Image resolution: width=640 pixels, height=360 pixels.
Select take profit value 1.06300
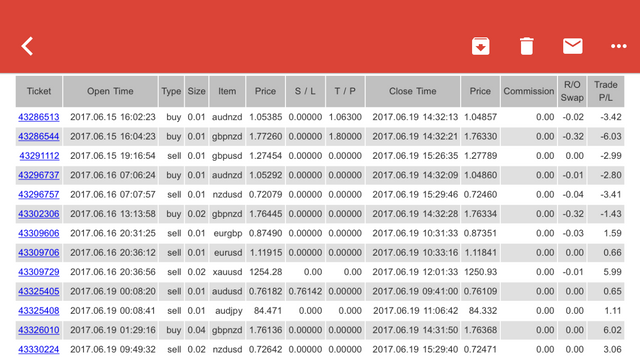[345, 117]
